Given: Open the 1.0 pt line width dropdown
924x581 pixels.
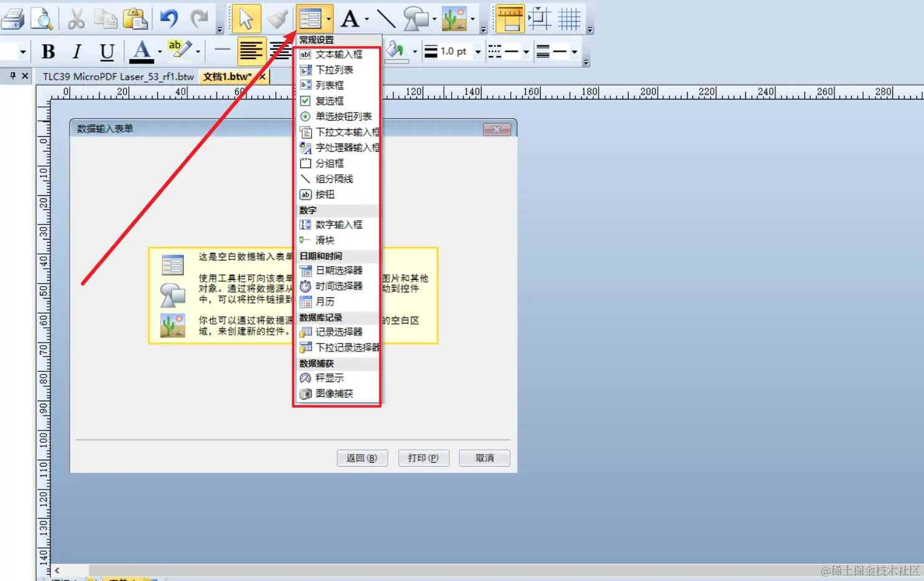Looking at the screenshot, I should coord(477,52).
